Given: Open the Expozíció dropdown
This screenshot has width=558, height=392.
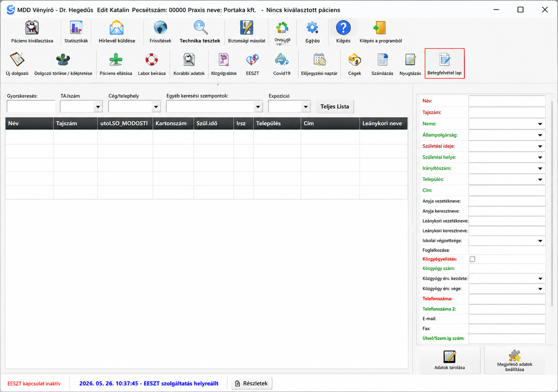Looking at the screenshot, I should [x=305, y=107].
